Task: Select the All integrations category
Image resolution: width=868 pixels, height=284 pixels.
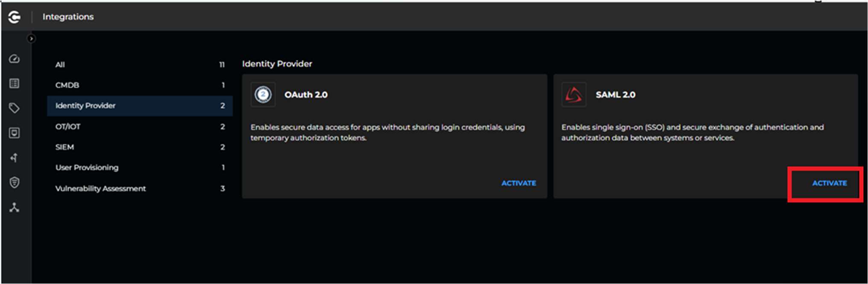Action: point(60,65)
